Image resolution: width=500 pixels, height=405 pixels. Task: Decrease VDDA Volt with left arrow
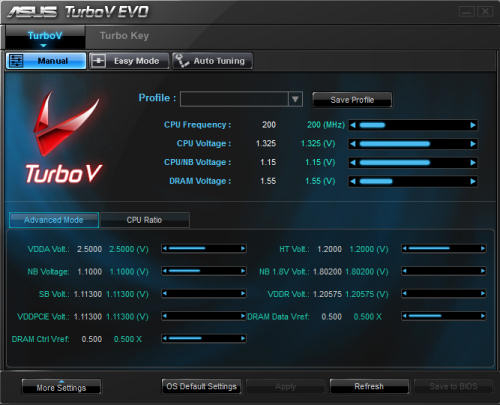tap(165, 248)
